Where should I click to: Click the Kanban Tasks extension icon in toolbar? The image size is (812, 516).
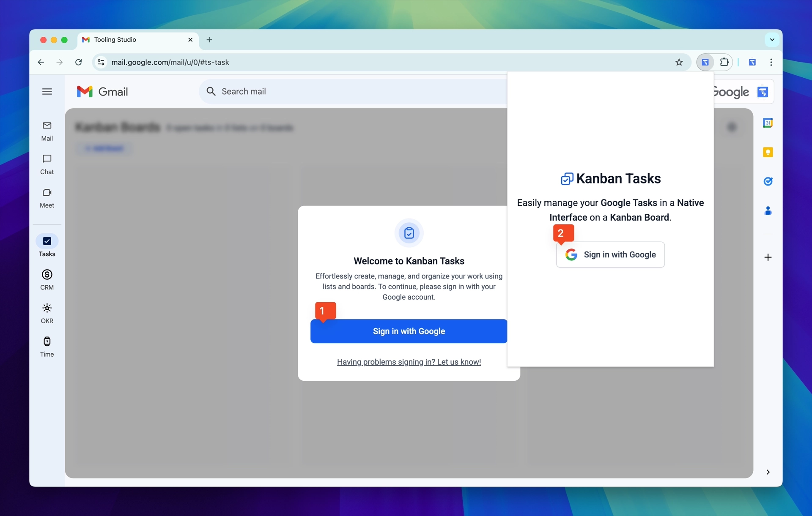coord(705,62)
